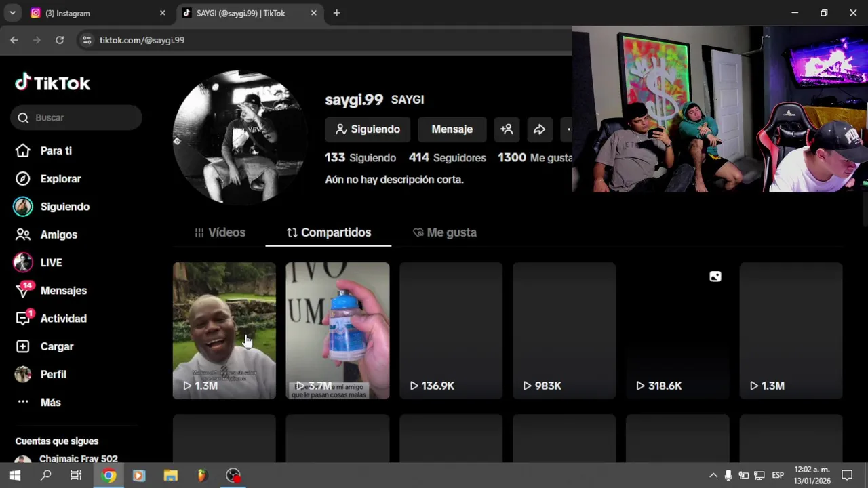Select Cargar upload option

click(56, 346)
